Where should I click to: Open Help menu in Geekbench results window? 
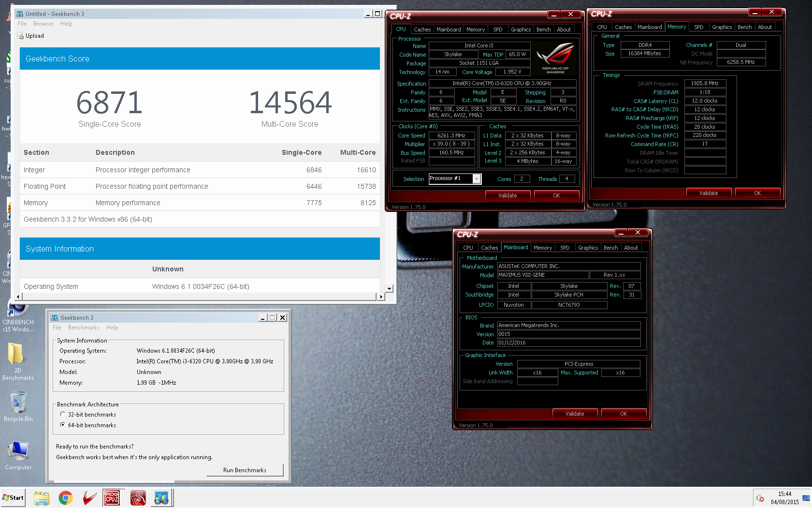click(66, 24)
